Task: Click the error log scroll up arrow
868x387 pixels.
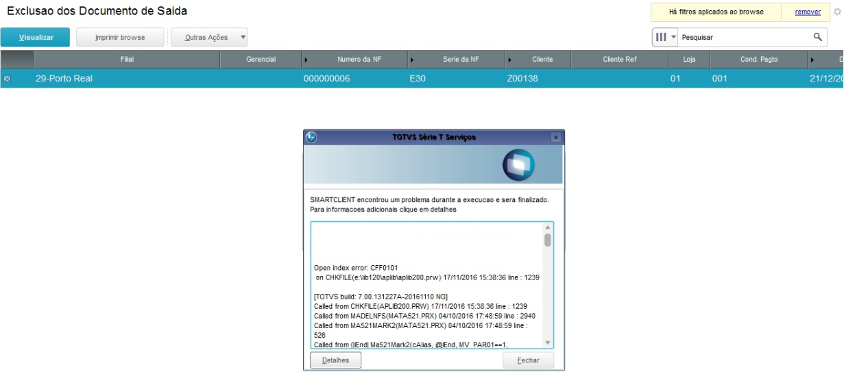Action: point(547,227)
